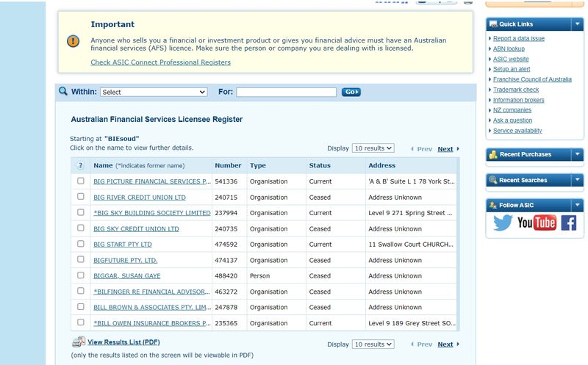This screenshot has width=588, height=365.
Task: Click the magnifier search icon beside Within
Action: coord(63,91)
